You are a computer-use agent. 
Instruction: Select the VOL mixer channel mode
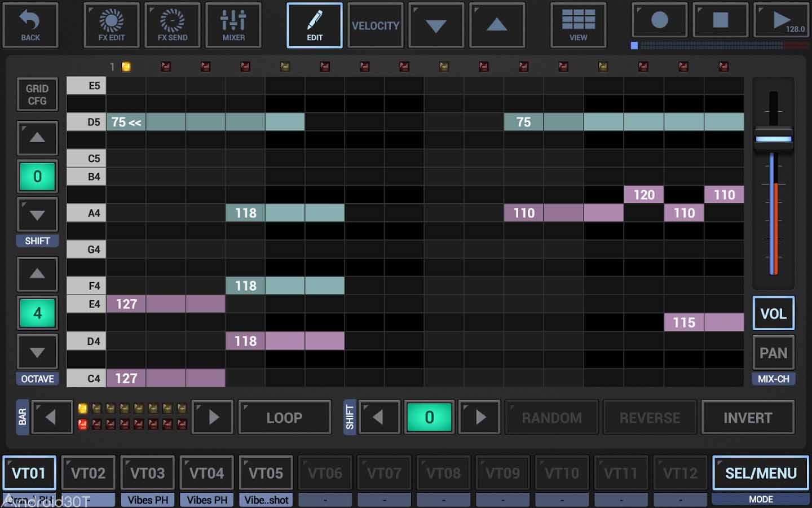tap(773, 313)
